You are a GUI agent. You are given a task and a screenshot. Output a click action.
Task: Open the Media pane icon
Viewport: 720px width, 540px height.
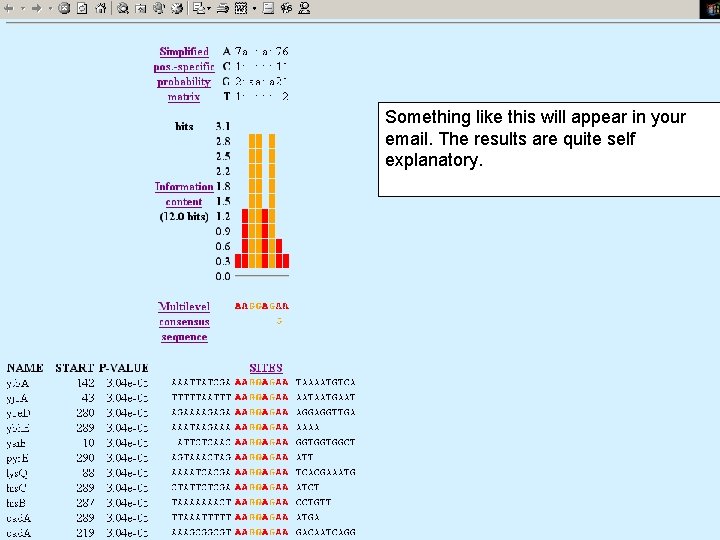click(x=159, y=8)
